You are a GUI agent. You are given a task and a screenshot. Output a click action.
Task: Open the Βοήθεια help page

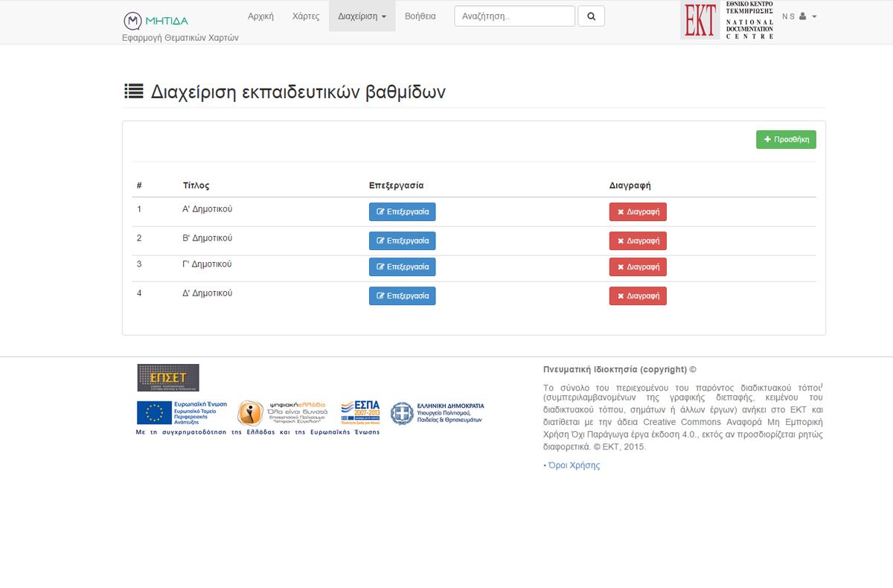point(420,16)
